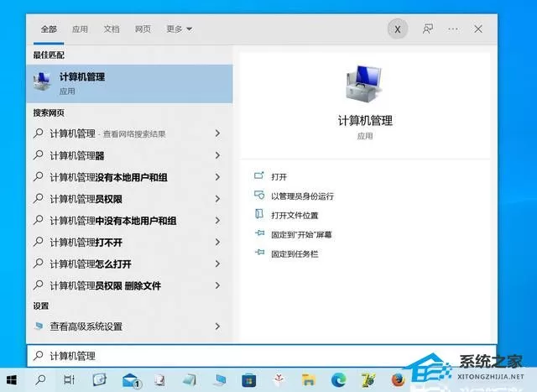Expand chevron for 计算机管理器 suggestion

click(217, 155)
